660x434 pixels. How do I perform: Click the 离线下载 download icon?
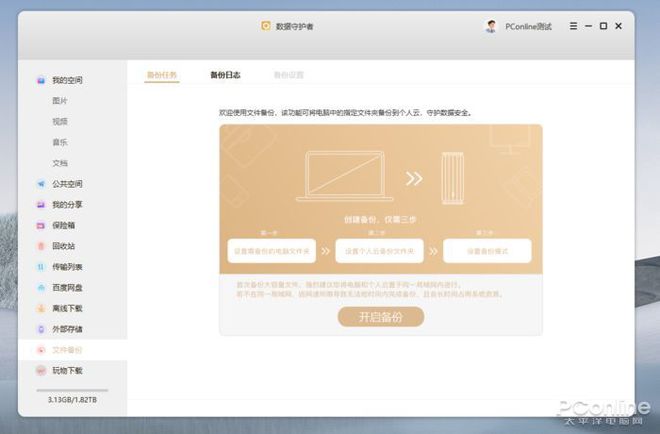[41, 309]
